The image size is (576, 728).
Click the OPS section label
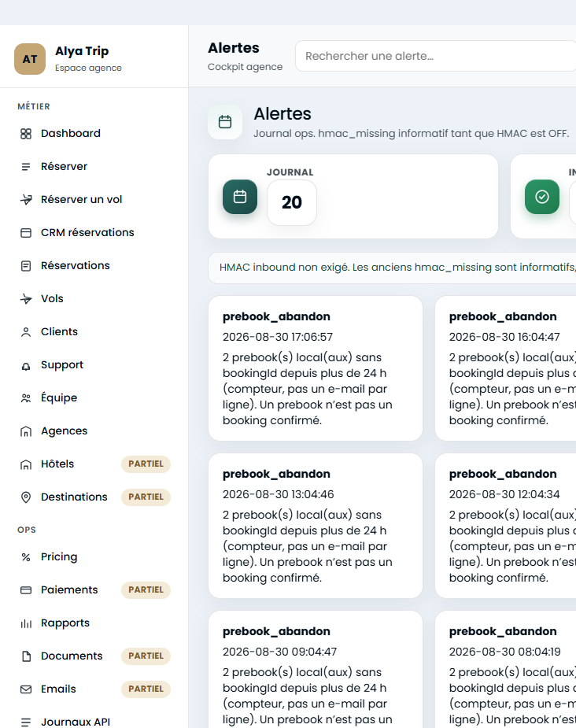[x=27, y=530]
